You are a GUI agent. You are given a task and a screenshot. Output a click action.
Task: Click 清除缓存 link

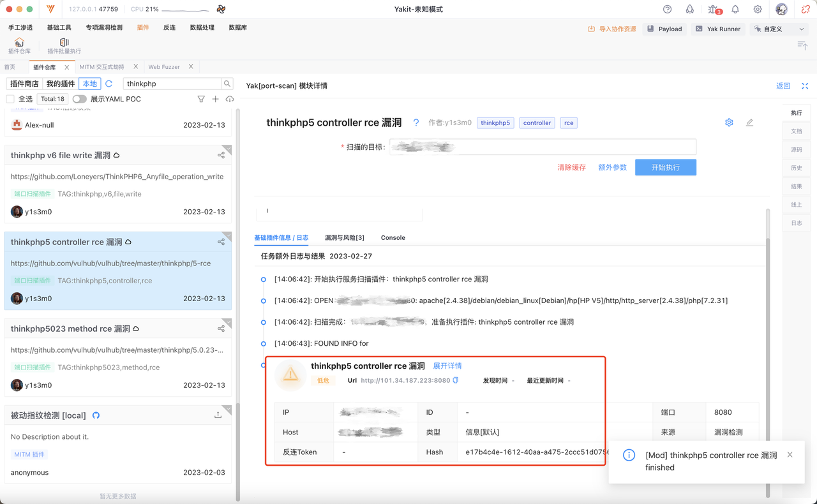point(571,167)
